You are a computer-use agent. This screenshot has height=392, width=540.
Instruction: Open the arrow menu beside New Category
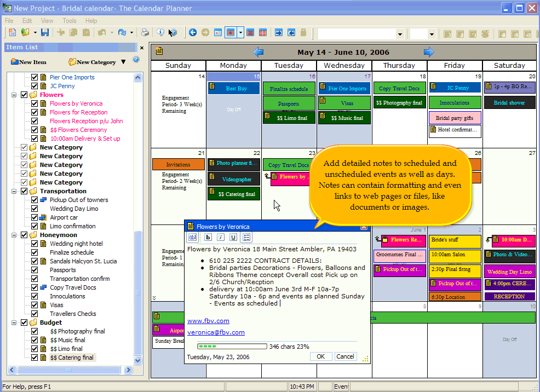tap(123, 62)
